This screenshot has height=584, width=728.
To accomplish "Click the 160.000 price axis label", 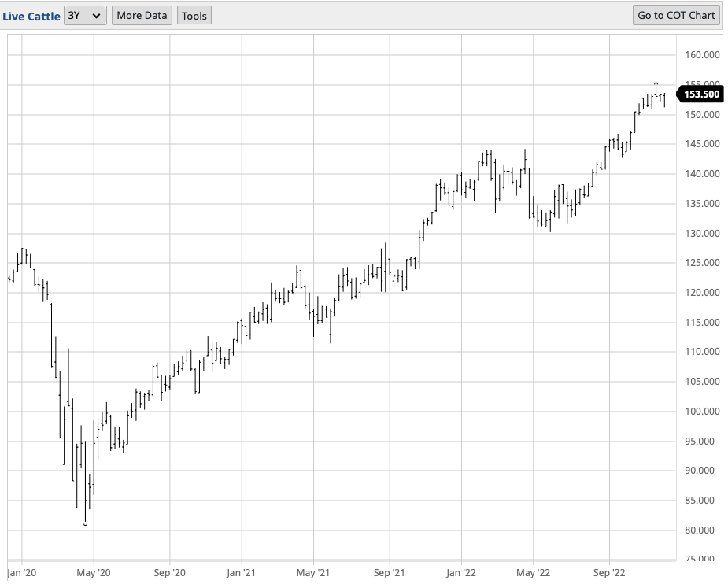I will coord(702,55).
